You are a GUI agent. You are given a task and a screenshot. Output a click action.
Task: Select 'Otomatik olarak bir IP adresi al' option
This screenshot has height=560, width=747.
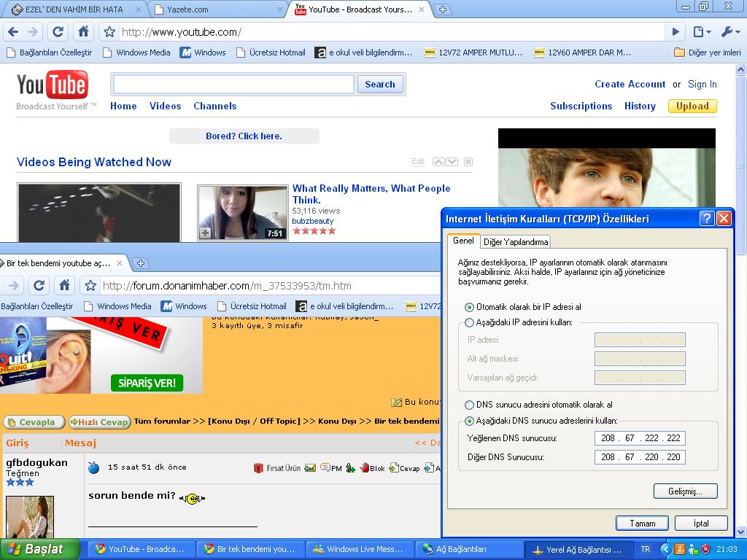click(x=469, y=307)
